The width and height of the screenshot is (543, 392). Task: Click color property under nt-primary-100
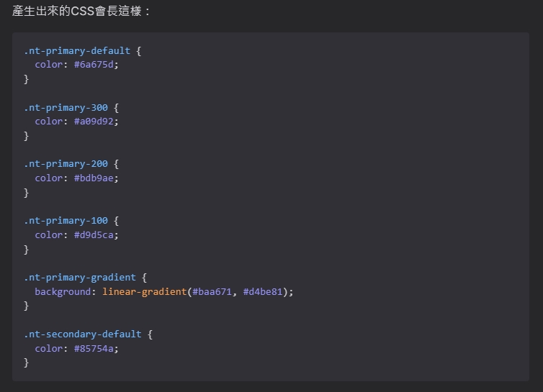pos(48,235)
